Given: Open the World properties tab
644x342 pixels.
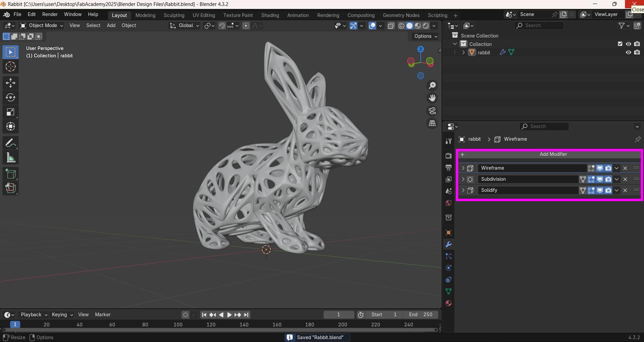Looking at the screenshot, I should pos(449,203).
